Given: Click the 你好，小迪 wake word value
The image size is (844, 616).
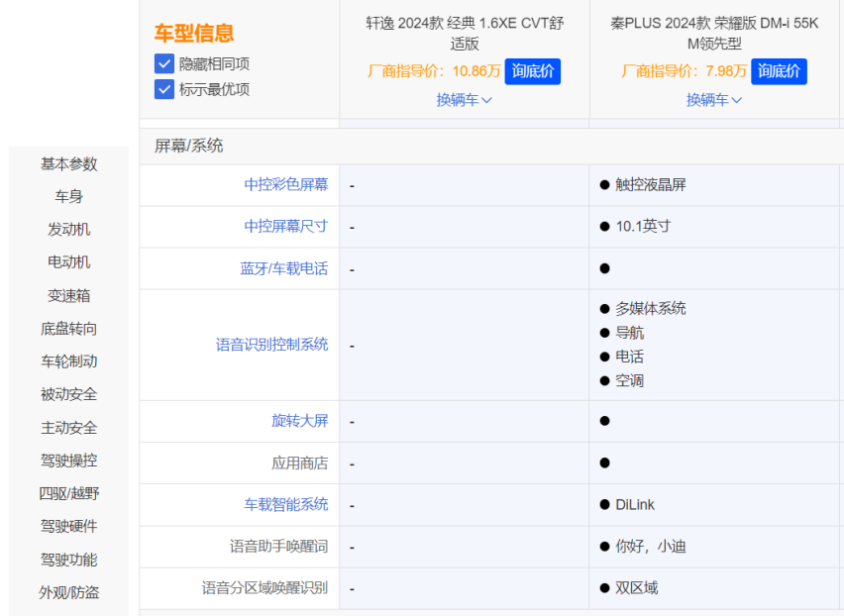Looking at the screenshot, I should click(650, 546).
